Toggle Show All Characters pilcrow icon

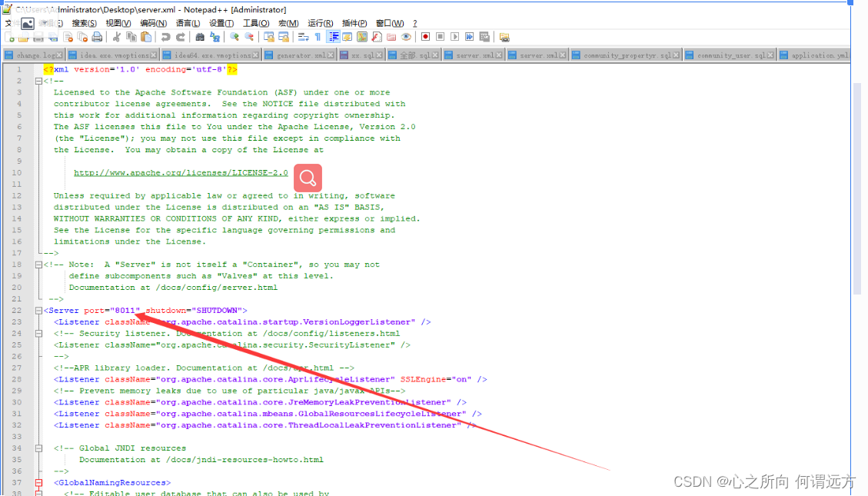tap(318, 37)
